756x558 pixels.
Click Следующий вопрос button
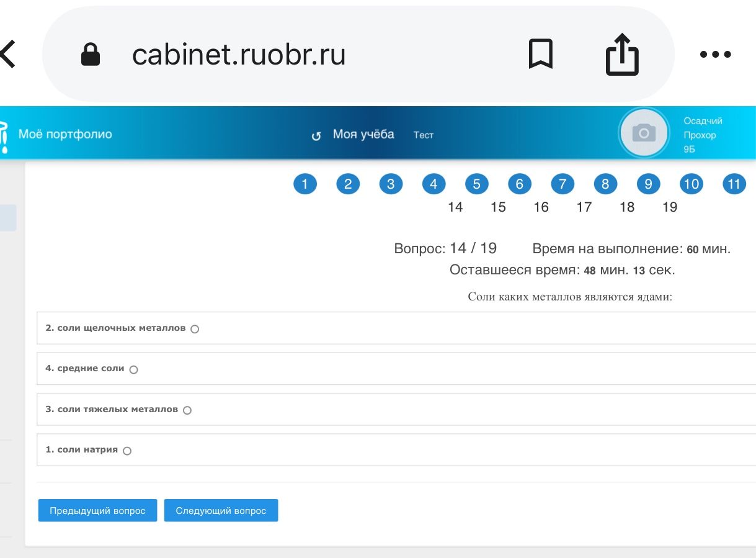coord(221,510)
